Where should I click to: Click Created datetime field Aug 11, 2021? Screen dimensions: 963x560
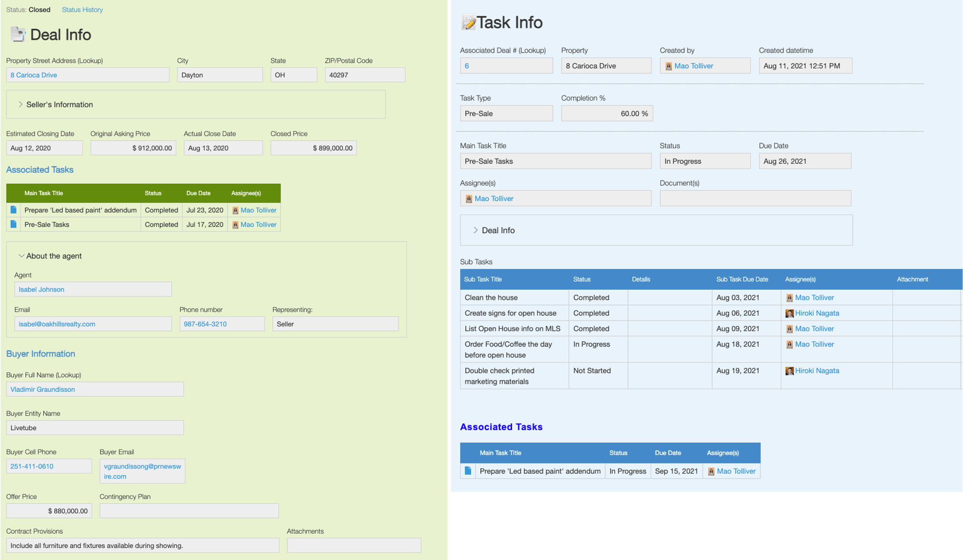(x=805, y=66)
